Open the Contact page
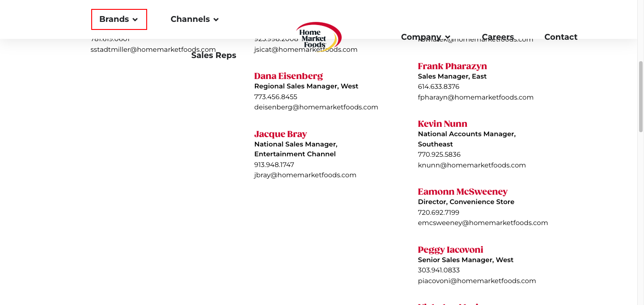This screenshot has width=644, height=305. tap(561, 37)
